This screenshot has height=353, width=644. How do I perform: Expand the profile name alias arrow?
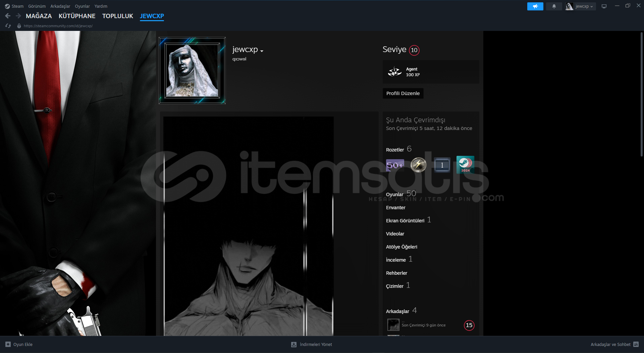click(262, 51)
